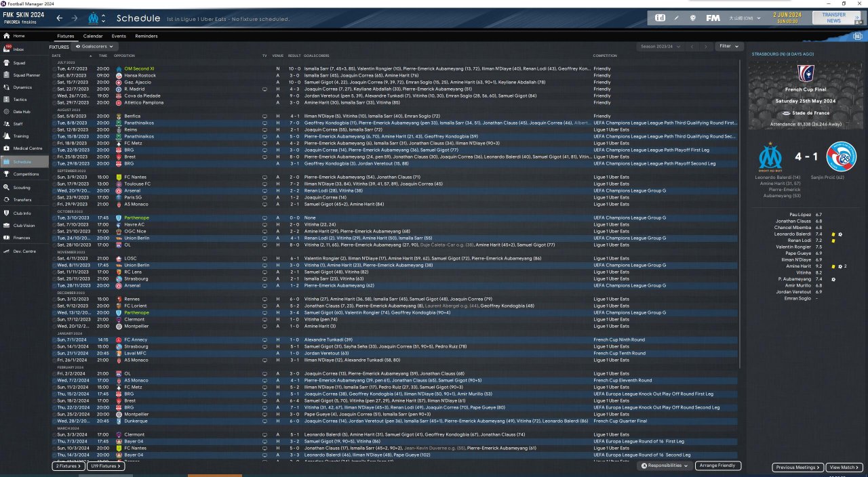868x477 pixels.
Task: Click the Previous Meetings button
Action: [797, 468]
